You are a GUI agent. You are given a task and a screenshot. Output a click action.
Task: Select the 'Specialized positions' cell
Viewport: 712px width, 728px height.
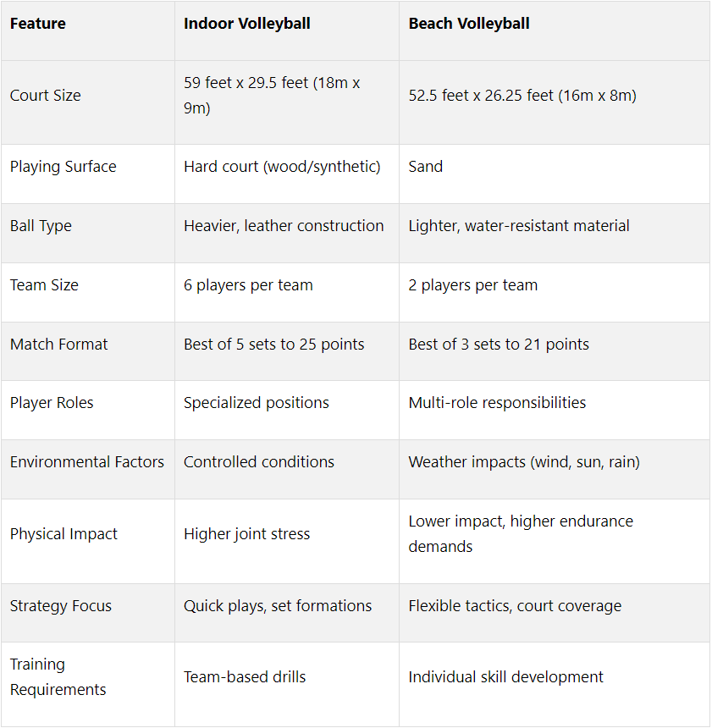[257, 403]
